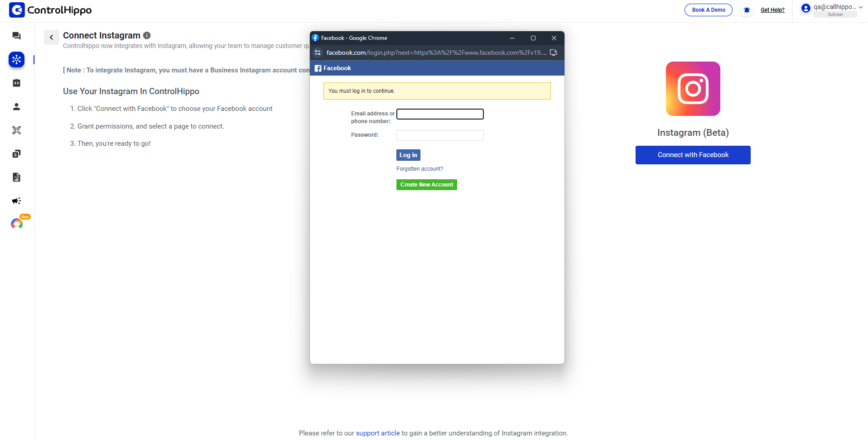This screenshot has height=440, width=868.
Task: Open the Forgotten account? link
Action: (x=420, y=169)
